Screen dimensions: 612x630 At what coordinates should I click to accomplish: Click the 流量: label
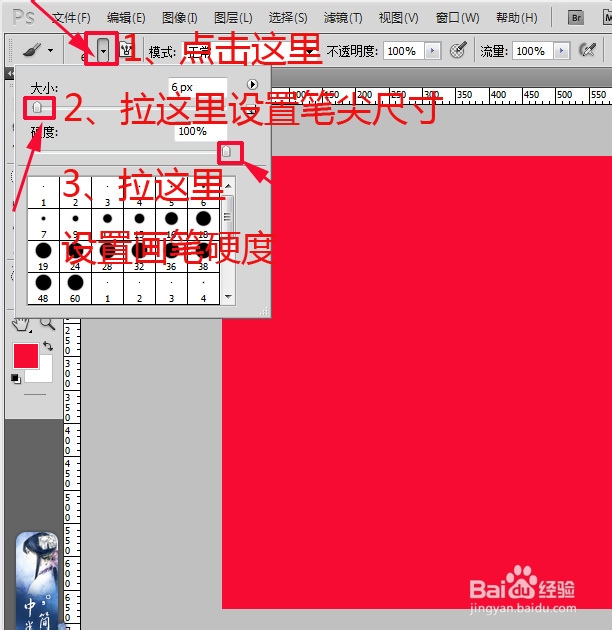(494, 51)
